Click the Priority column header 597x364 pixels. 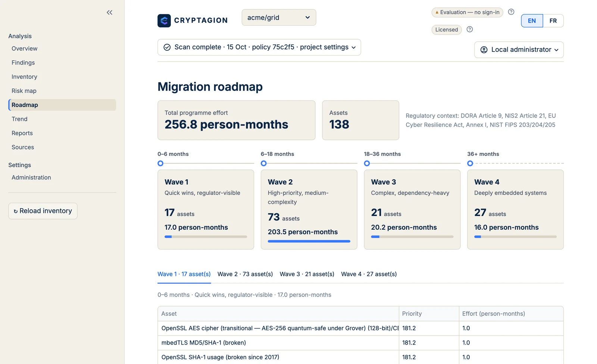(429, 314)
